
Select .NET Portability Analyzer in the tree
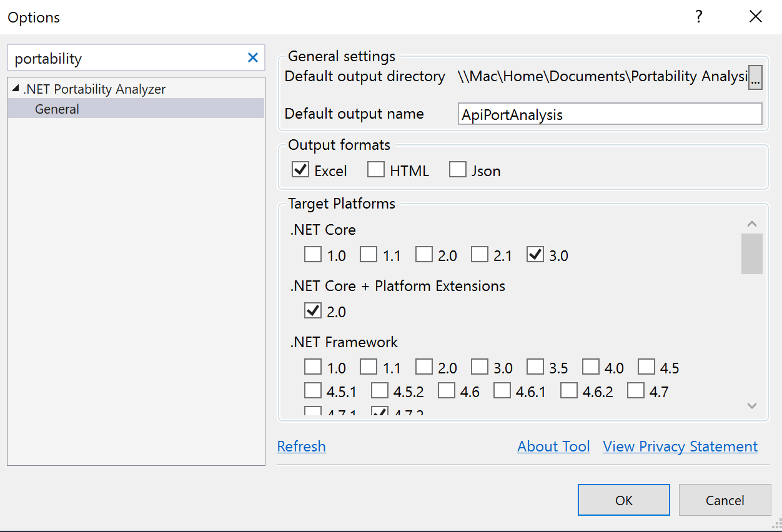point(94,89)
